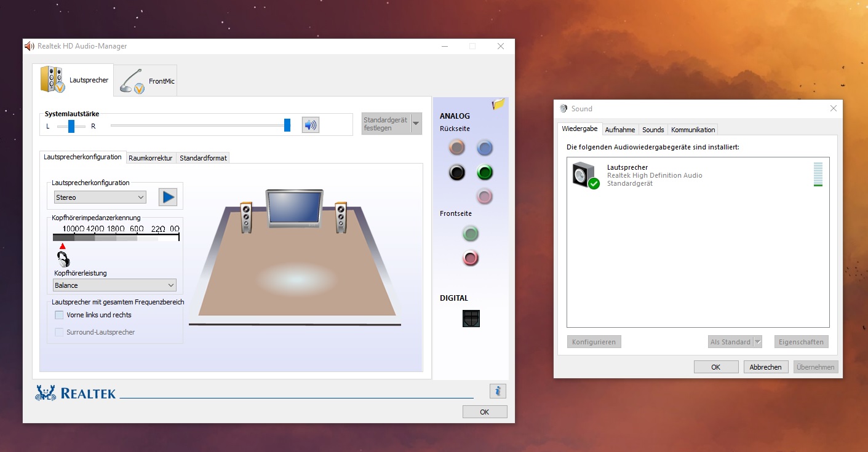
Task: Open the Lautsprecherkonfiguration tab
Action: point(83,157)
